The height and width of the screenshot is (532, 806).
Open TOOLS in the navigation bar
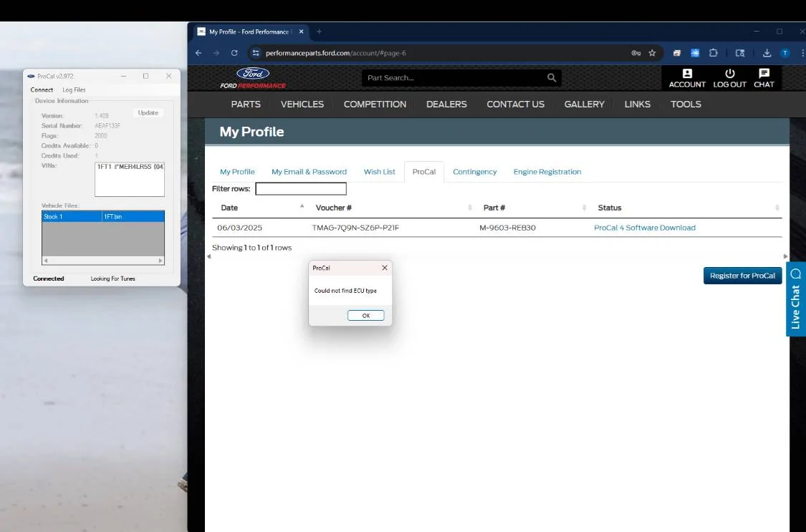(686, 105)
